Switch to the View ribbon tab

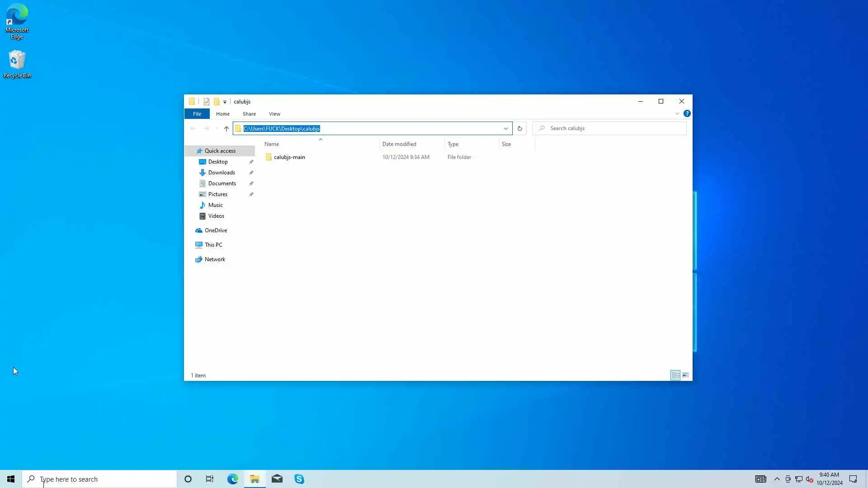274,114
